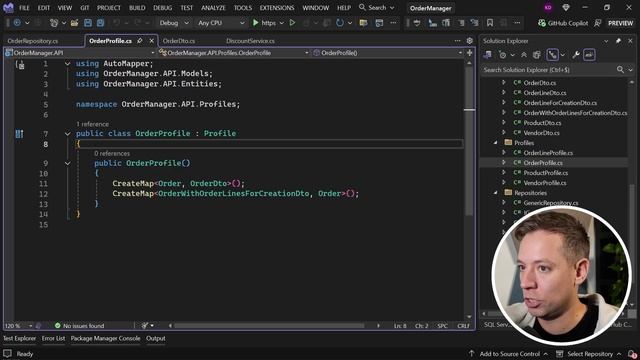Click the GitHub Copilot icon
The height and width of the screenshot is (360, 640).
click(542, 23)
